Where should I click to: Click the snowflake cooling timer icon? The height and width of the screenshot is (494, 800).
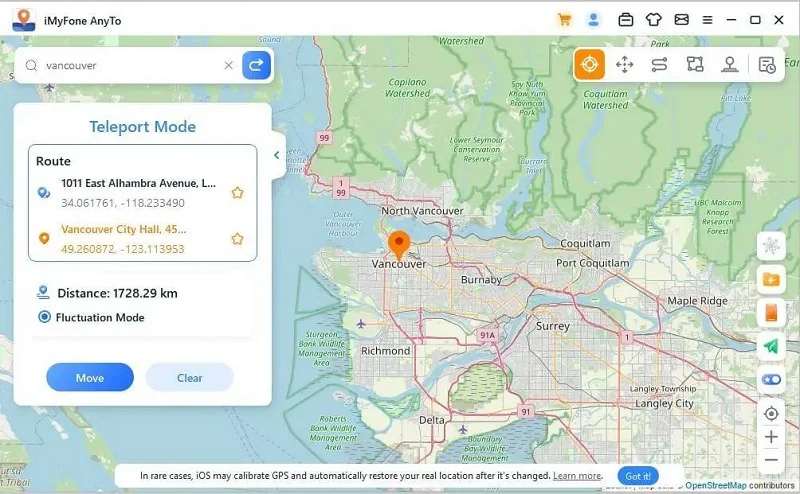771,246
